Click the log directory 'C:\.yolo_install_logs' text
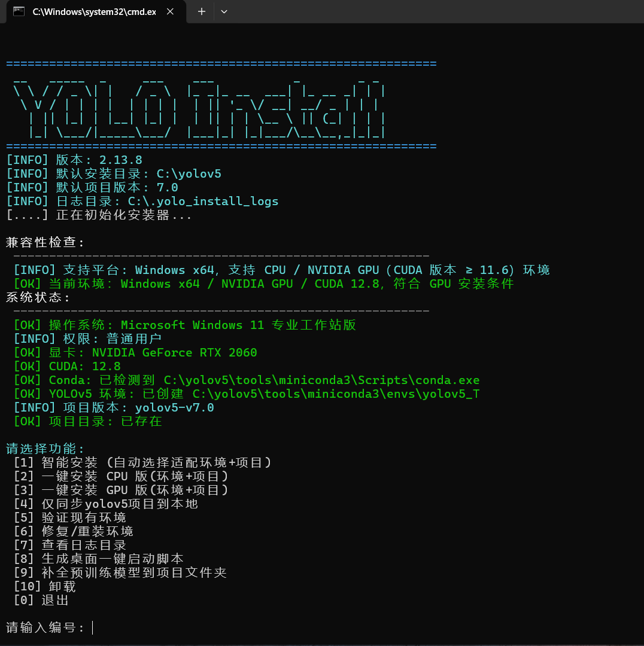The height and width of the screenshot is (646, 644). coord(203,202)
